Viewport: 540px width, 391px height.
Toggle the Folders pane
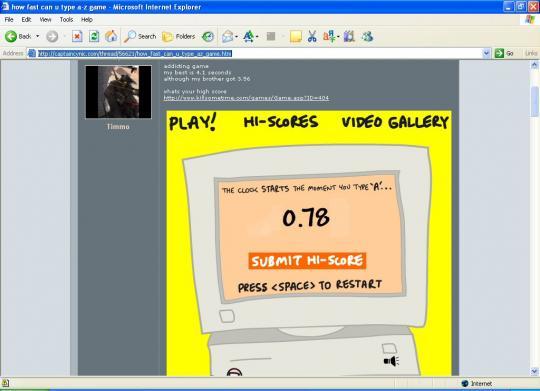pos(178,37)
